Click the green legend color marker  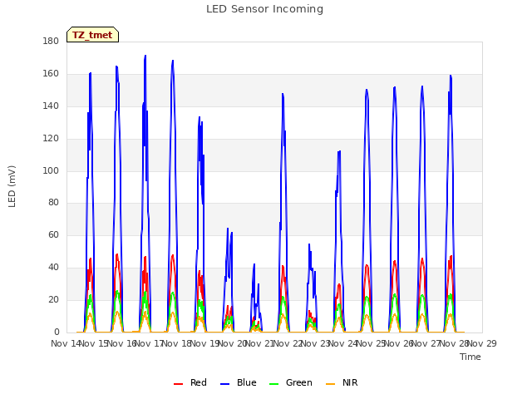[274, 384]
